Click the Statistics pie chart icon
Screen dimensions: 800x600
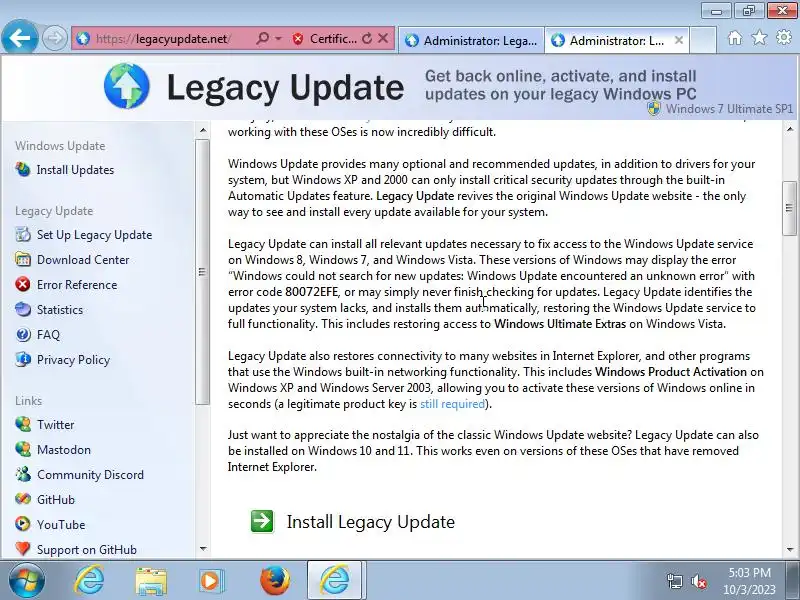[x=23, y=309]
